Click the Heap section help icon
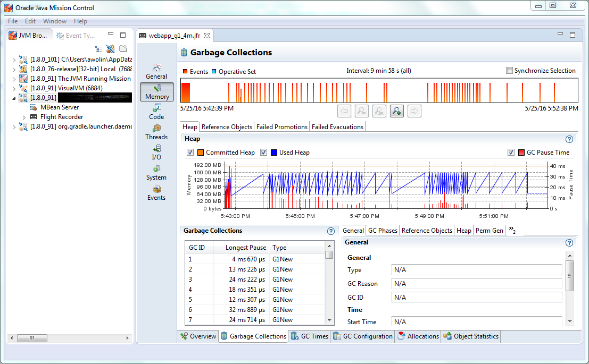This screenshot has height=364, width=589. 569,139
